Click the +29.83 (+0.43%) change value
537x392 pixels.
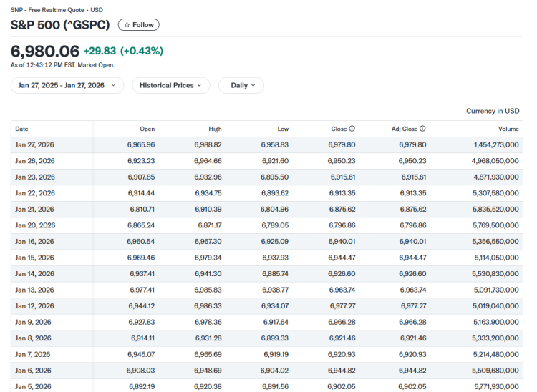pos(123,51)
